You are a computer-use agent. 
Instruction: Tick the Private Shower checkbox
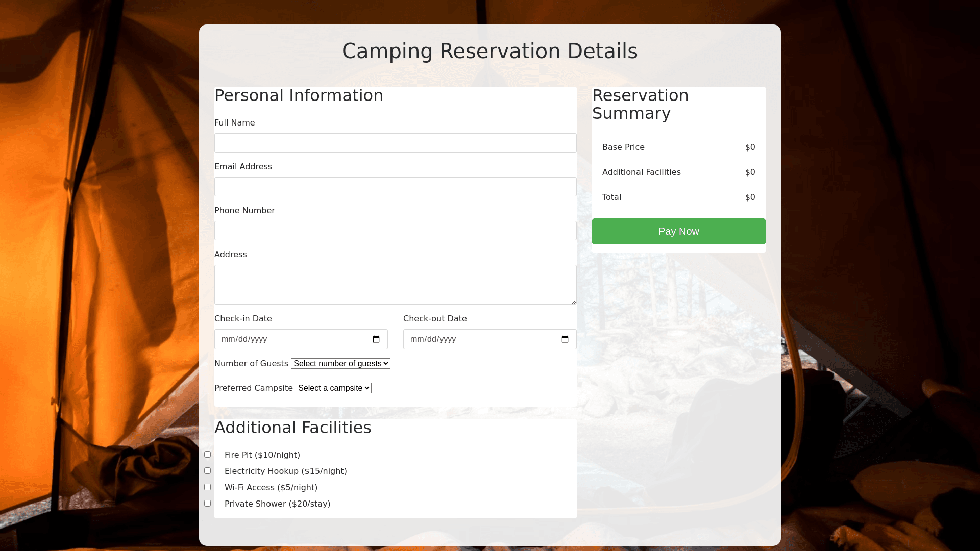pyautogui.click(x=208, y=504)
